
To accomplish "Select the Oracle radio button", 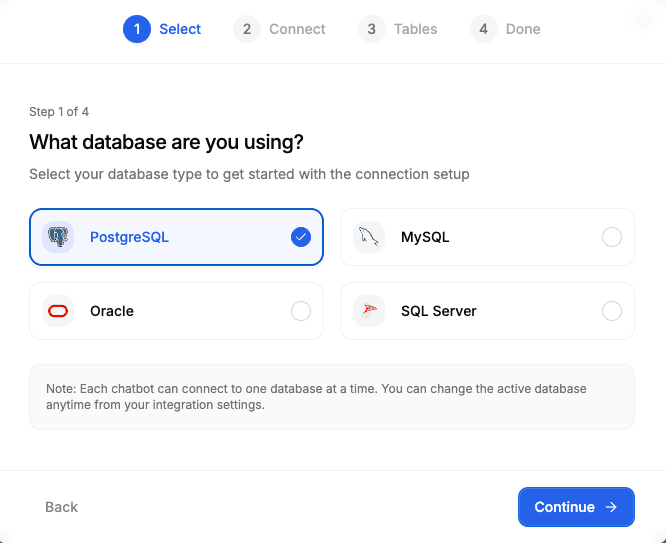I will click(x=301, y=311).
